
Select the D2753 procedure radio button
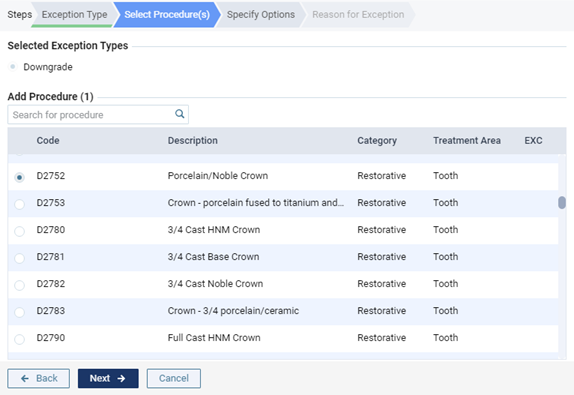tap(19, 204)
